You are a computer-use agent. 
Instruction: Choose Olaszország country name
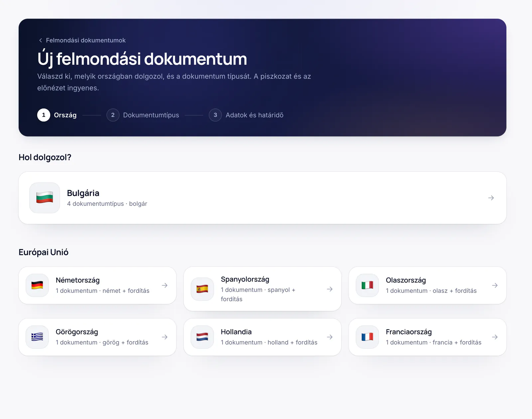tap(406, 280)
